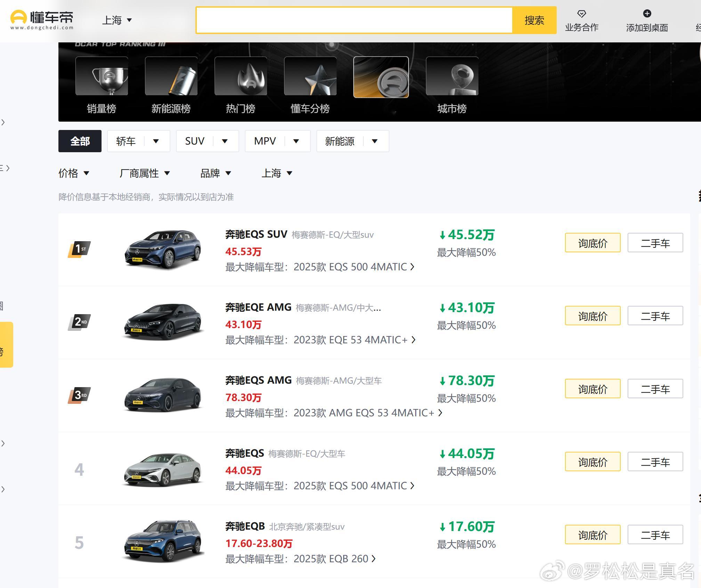Open the 上海 city filter below tabs
Viewport: 701px width, 588px height.
pos(277,173)
